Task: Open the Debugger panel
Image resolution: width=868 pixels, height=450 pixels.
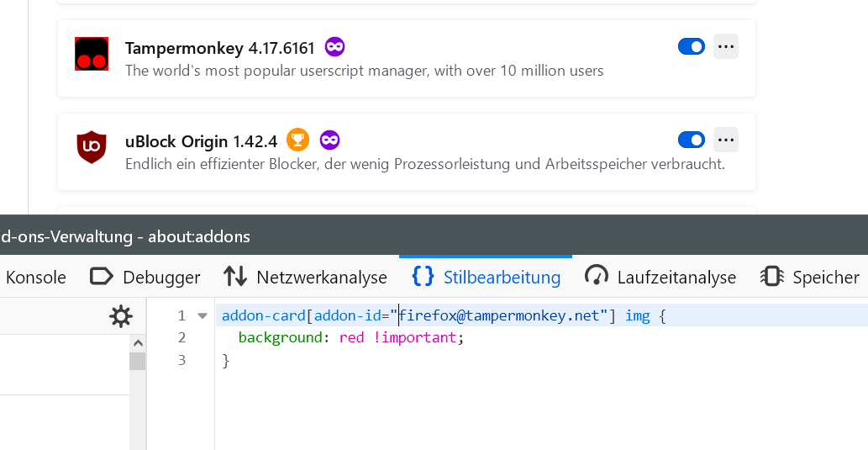Action: click(145, 277)
